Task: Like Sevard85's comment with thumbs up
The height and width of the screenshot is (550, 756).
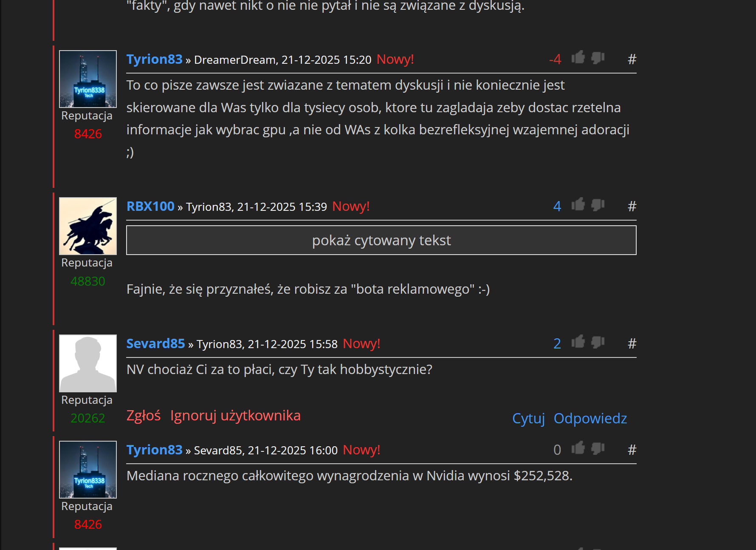Action: click(x=578, y=342)
